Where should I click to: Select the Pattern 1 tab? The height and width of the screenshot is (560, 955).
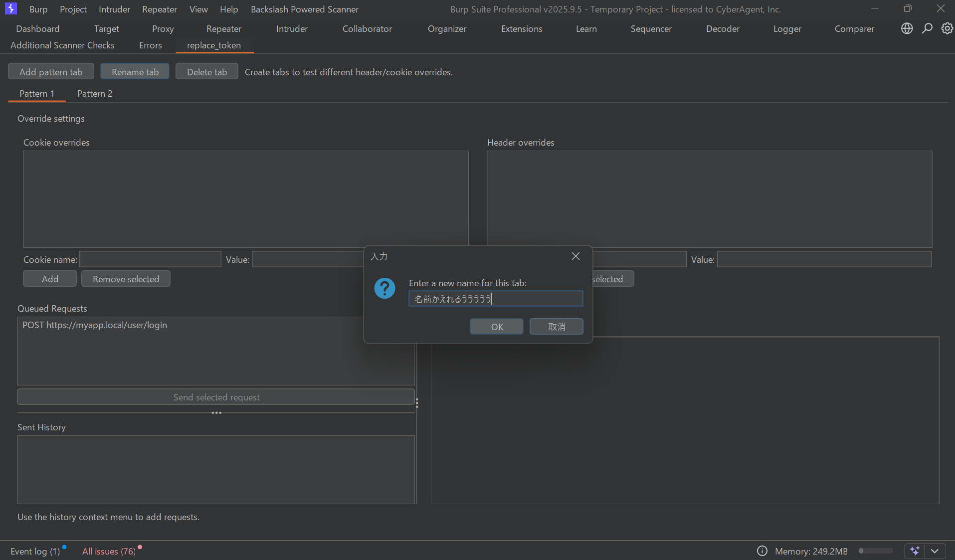tap(37, 94)
